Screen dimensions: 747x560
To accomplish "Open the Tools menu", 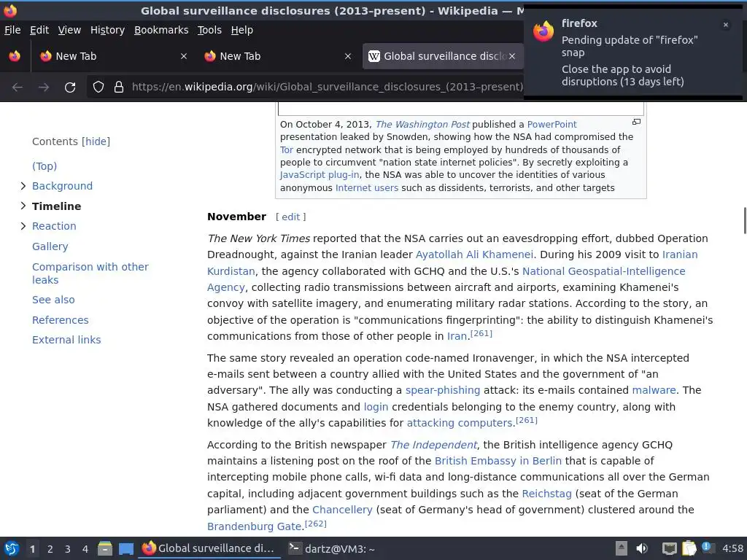I will pyautogui.click(x=209, y=30).
